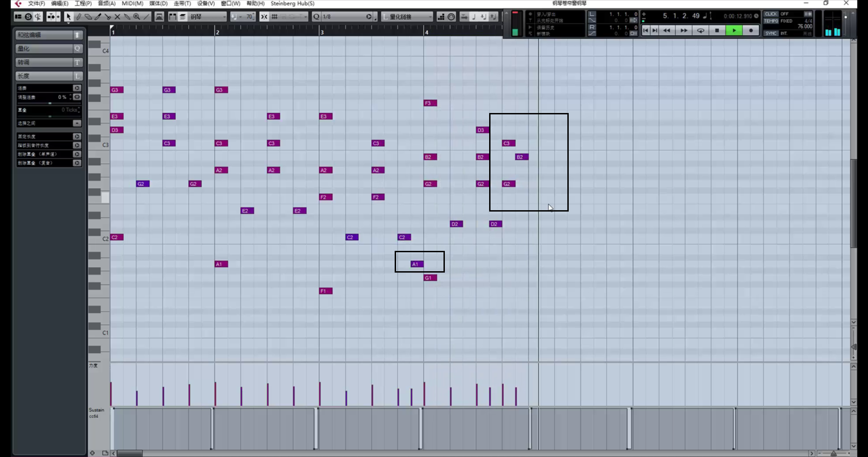868x457 pixels.
Task: Select the Split scissors tool
Action: (x=108, y=17)
